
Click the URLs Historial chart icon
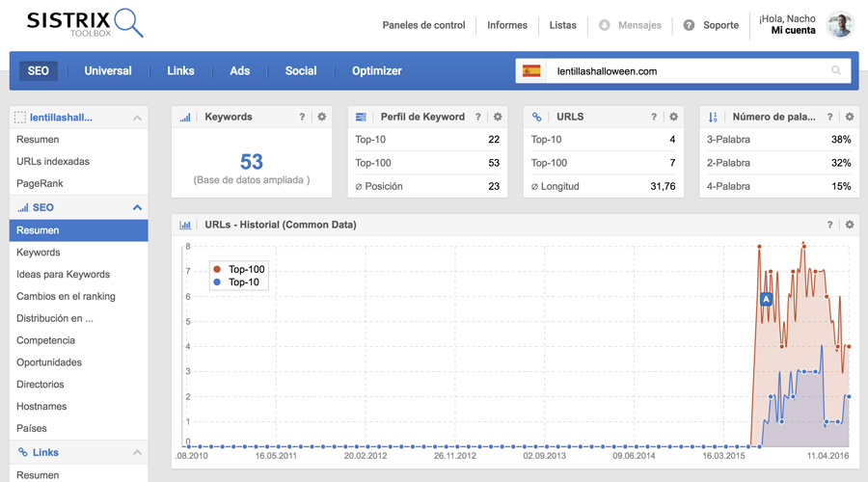click(185, 225)
